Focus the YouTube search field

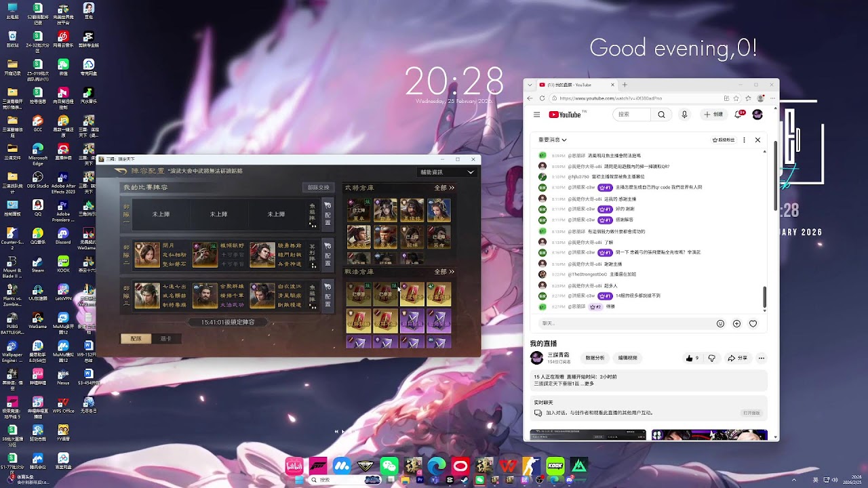pos(632,115)
